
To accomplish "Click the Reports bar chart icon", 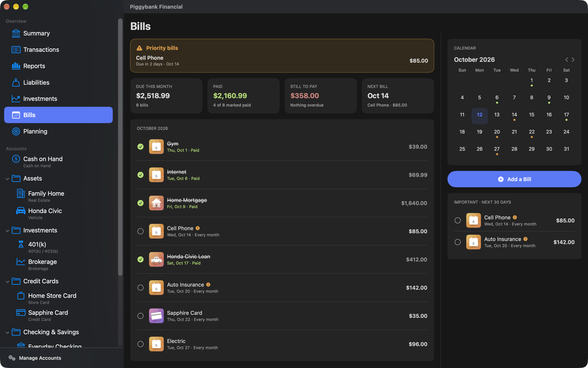I will point(16,66).
